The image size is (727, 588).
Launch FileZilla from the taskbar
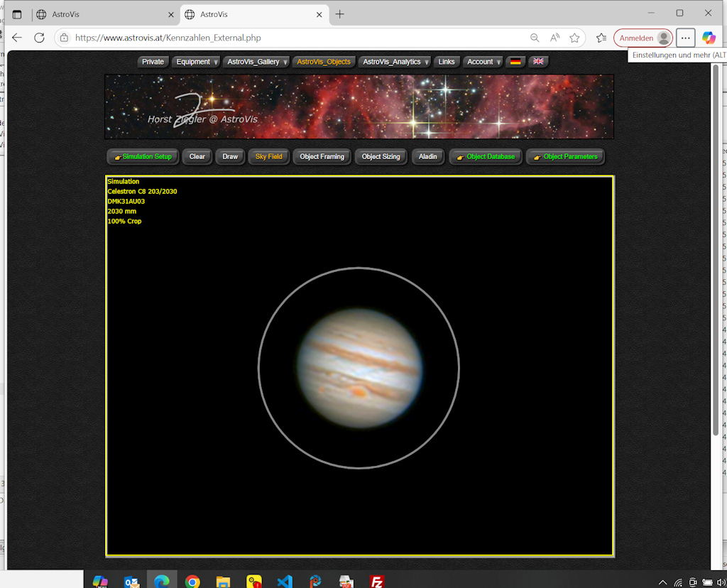coord(377,581)
